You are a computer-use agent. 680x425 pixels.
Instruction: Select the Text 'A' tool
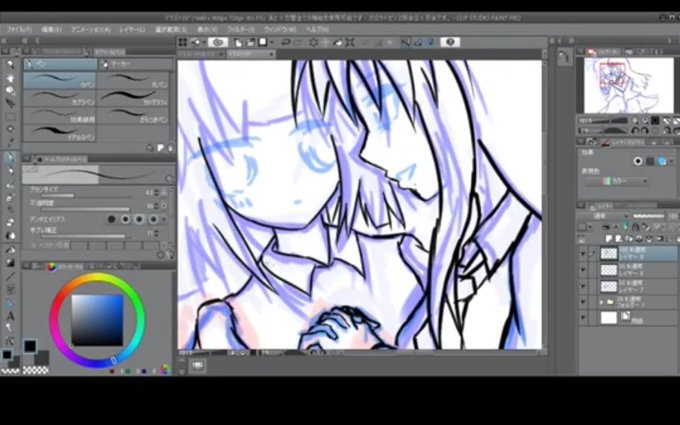pyautogui.click(x=10, y=316)
